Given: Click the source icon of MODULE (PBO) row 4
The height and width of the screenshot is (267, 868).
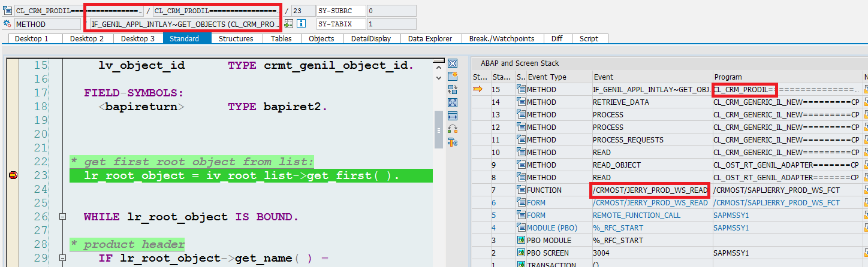Looking at the screenshot, I should 520,227.
